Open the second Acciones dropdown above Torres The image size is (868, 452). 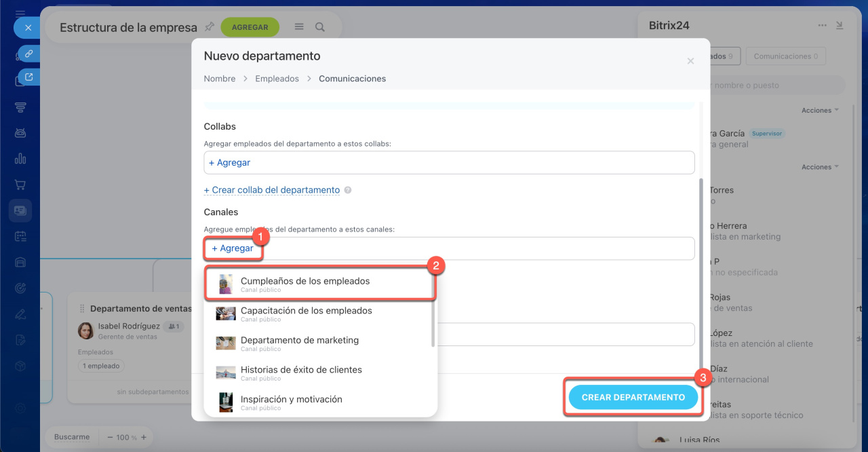(820, 167)
